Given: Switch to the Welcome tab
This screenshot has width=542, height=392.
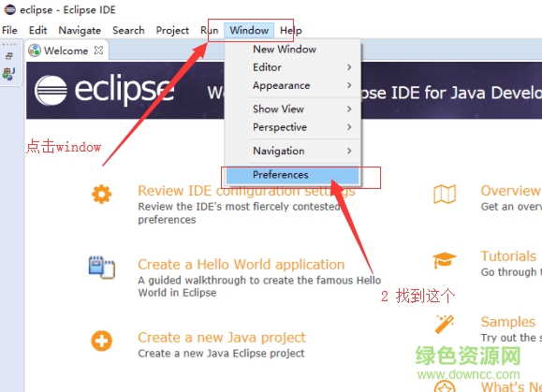Looking at the screenshot, I should tap(66, 51).
